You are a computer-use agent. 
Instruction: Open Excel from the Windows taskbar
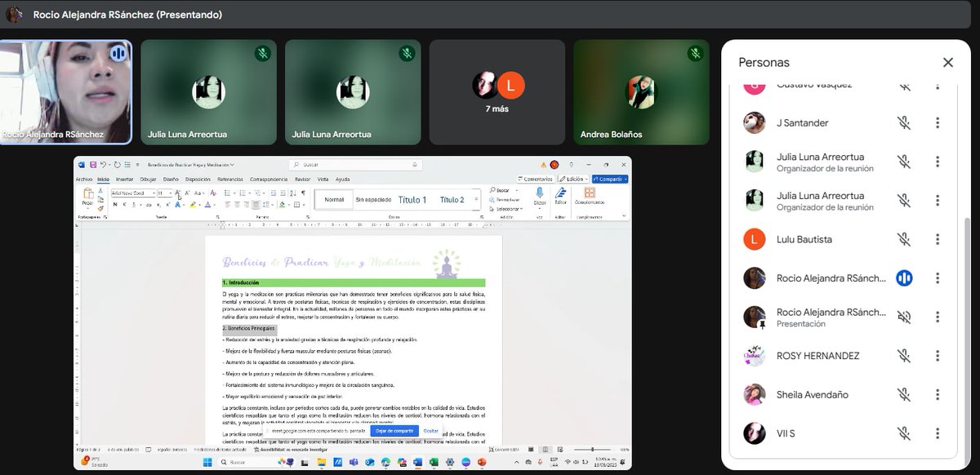(x=433, y=462)
